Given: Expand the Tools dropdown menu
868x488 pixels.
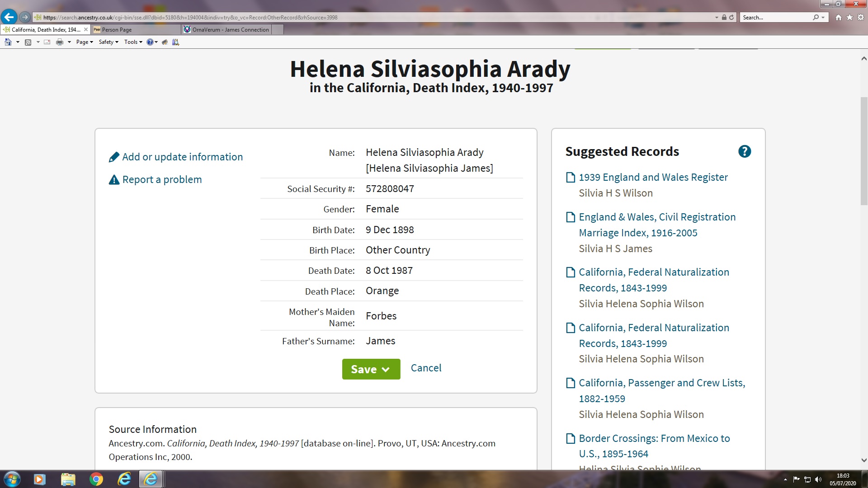Looking at the screenshot, I should [133, 42].
